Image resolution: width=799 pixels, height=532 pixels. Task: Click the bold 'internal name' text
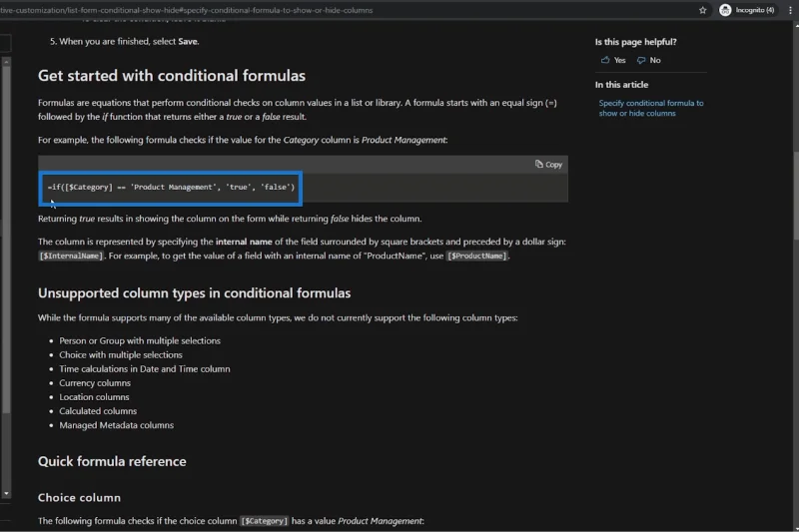[x=244, y=242]
